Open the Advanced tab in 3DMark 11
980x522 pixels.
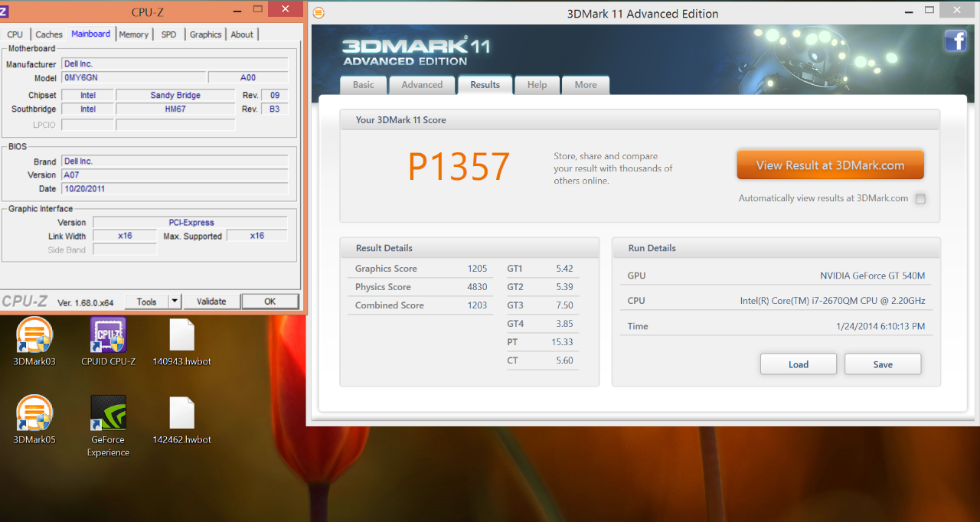coord(422,85)
